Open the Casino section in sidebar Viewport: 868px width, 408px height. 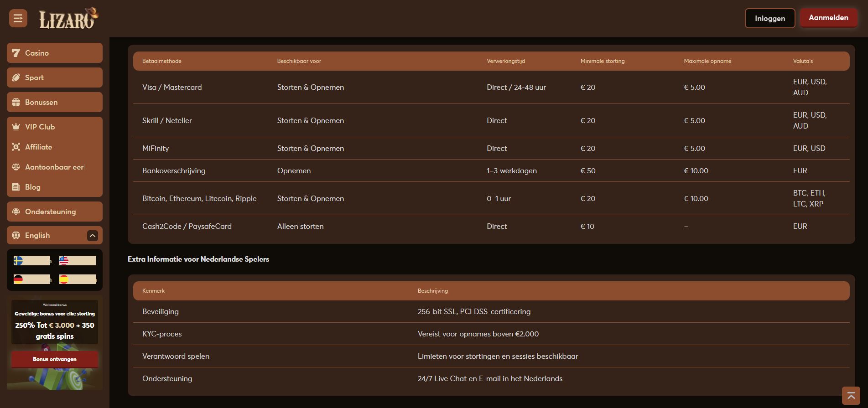tap(55, 53)
